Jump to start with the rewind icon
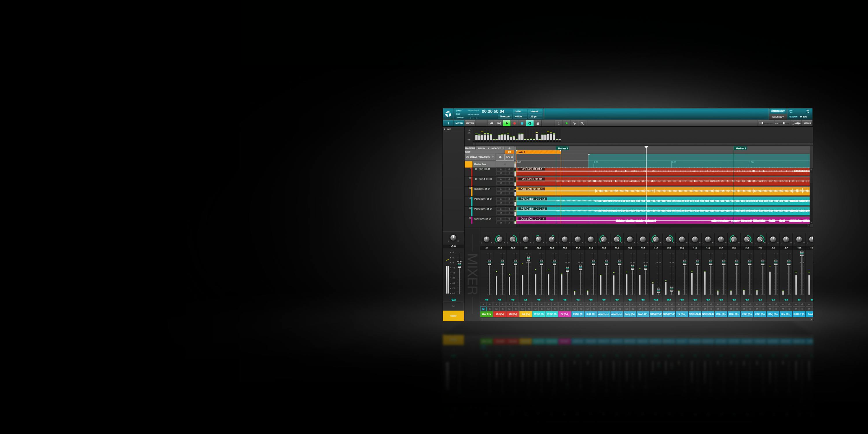 (491, 123)
